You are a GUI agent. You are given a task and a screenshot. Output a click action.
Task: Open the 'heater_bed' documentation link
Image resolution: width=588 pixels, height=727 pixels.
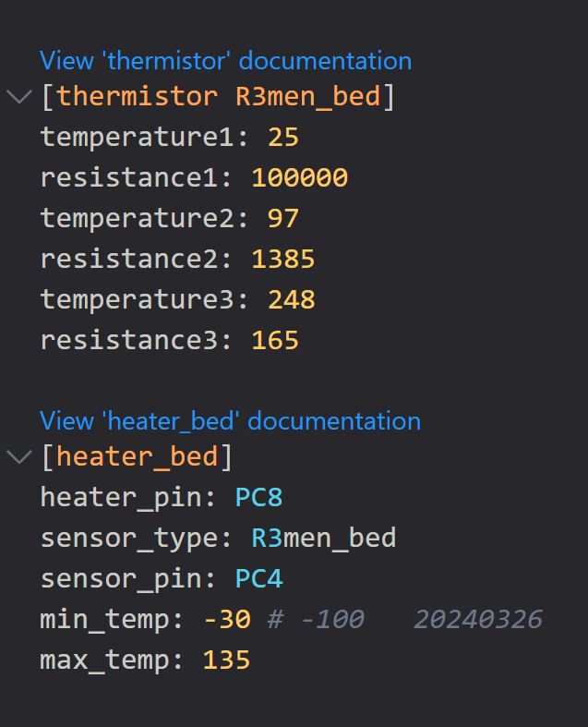click(x=230, y=421)
